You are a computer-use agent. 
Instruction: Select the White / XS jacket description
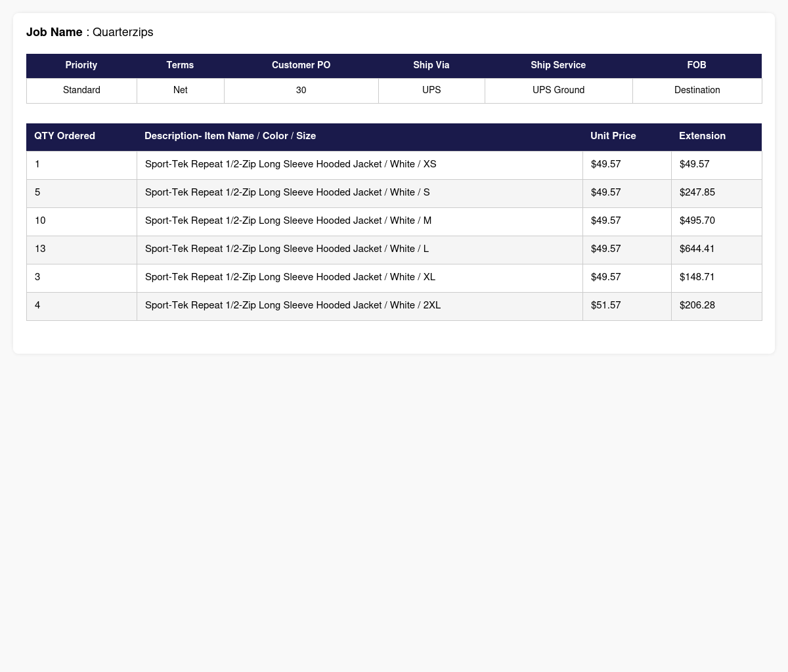click(x=360, y=165)
